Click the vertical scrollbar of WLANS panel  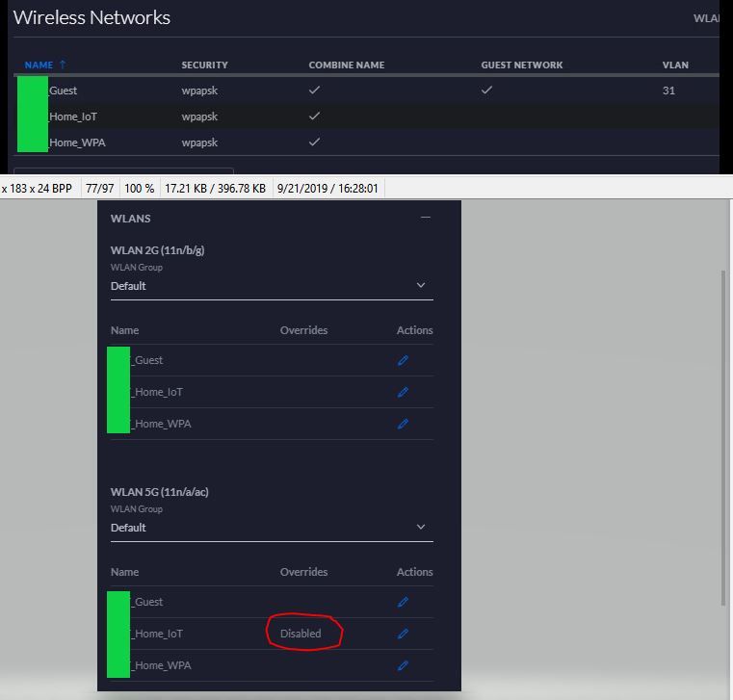tap(724, 433)
